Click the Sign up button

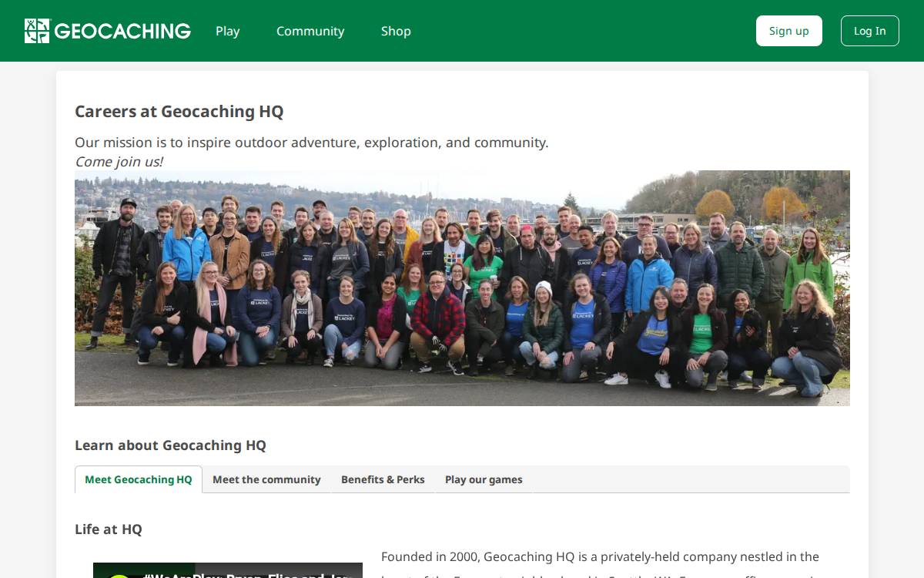(789, 31)
